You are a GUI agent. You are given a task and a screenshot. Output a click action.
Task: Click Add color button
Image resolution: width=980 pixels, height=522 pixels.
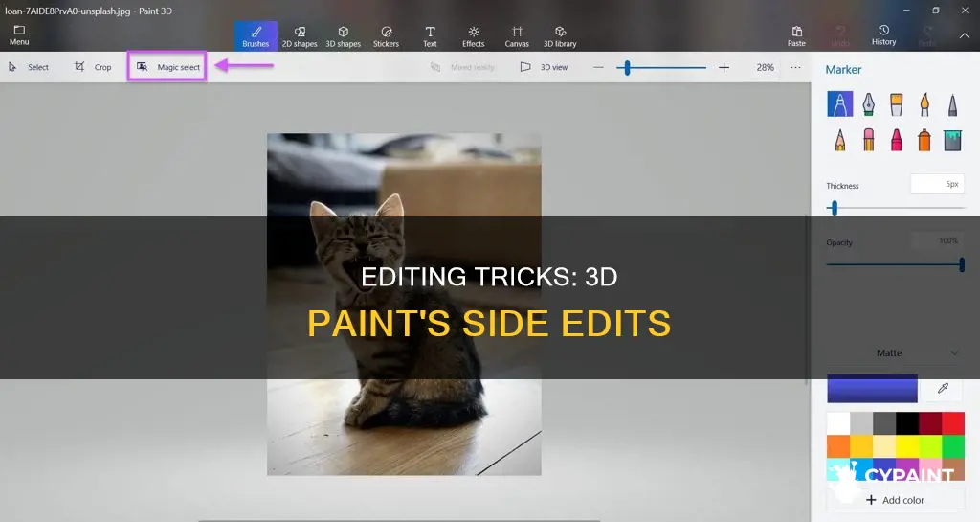895,500
